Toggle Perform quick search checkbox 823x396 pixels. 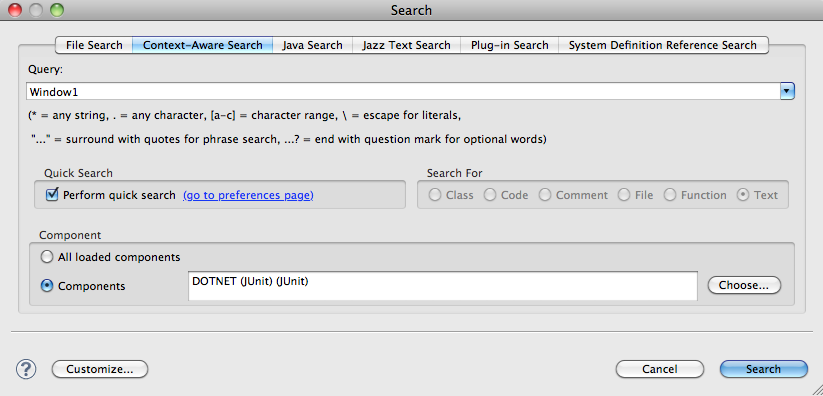(x=52, y=195)
